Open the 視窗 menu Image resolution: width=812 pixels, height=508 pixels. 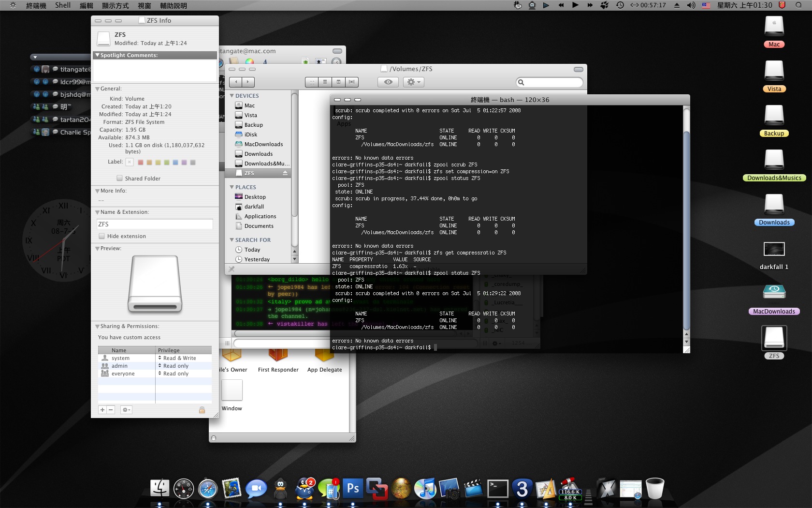pyautogui.click(x=145, y=5)
